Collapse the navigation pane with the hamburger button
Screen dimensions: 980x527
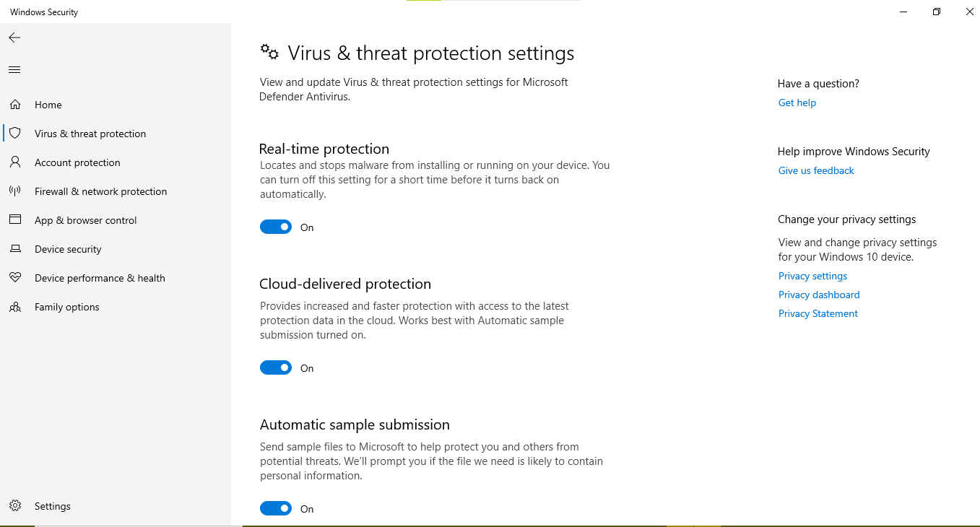pos(14,69)
